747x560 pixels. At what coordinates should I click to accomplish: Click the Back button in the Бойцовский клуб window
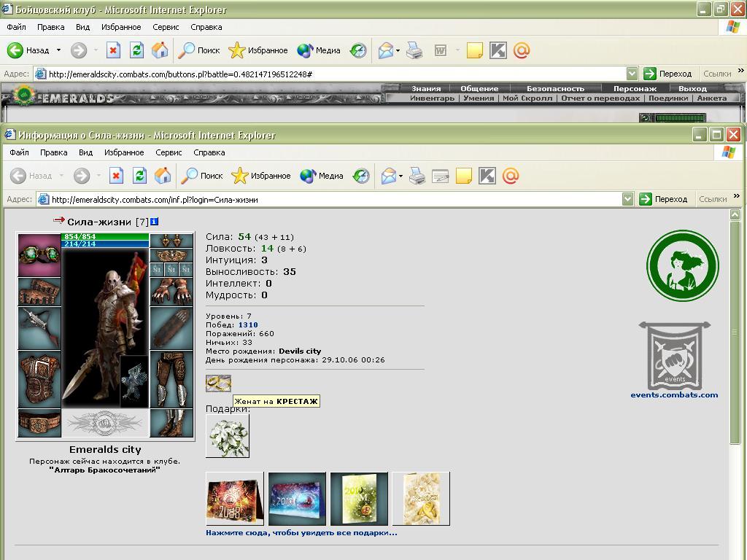pyautogui.click(x=28, y=50)
